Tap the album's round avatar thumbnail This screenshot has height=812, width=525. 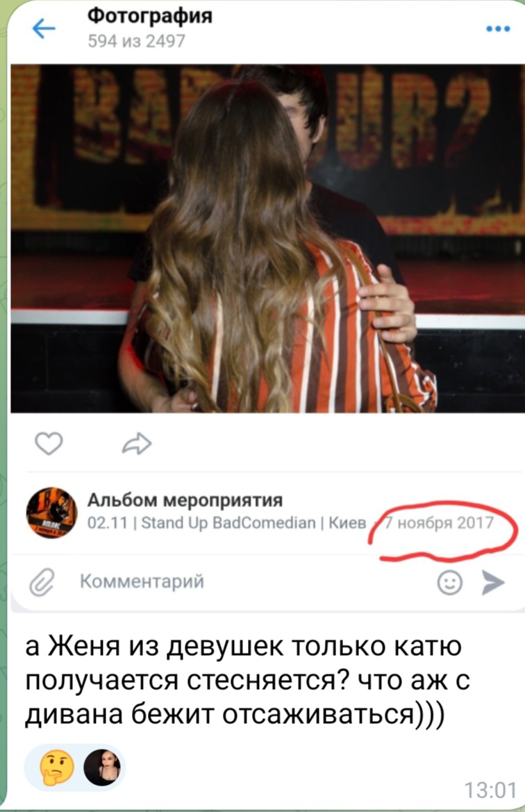pos(51,512)
